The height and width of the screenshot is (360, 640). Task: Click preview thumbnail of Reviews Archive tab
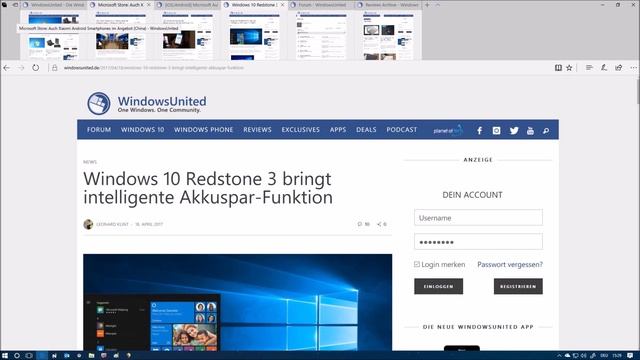coord(388,36)
